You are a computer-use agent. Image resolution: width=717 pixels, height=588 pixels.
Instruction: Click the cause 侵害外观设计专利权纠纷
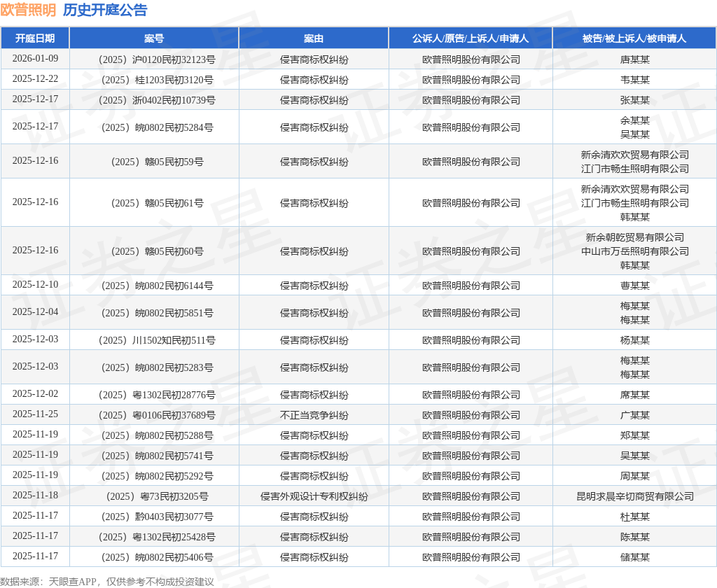point(314,496)
